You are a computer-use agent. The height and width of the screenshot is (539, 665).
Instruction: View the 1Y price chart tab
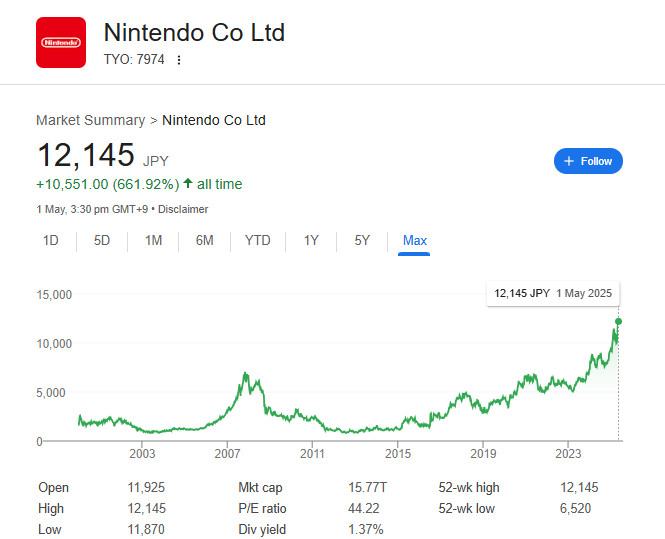coord(311,240)
